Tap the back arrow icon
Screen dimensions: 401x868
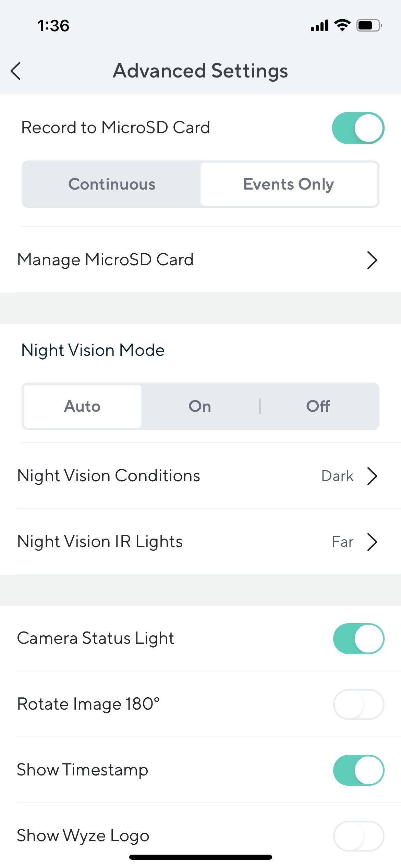tap(16, 71)
